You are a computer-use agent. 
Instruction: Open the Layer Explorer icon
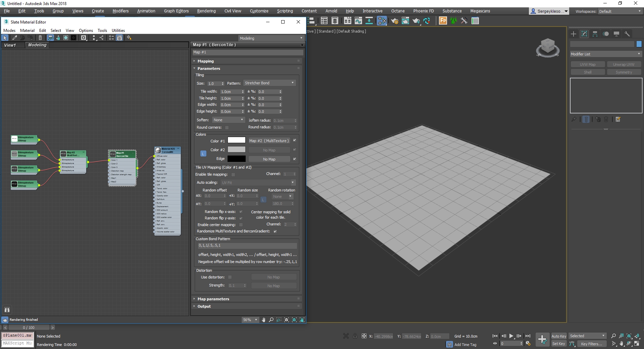(x=335, y=21)
